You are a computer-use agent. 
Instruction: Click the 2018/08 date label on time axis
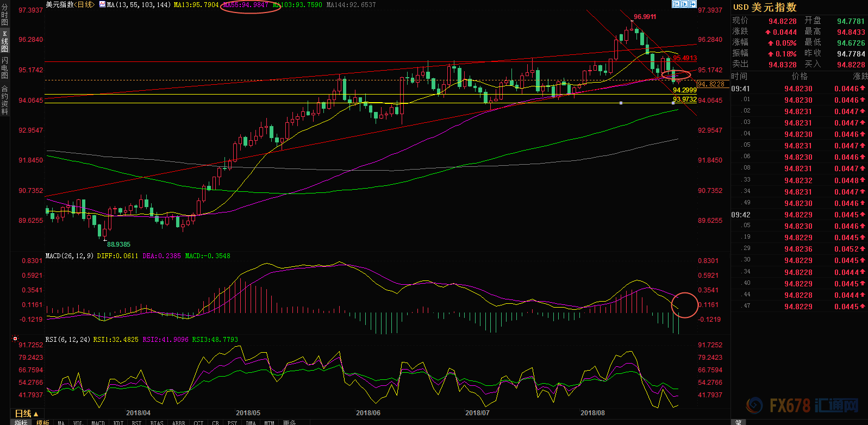click(x=592, y=413)
